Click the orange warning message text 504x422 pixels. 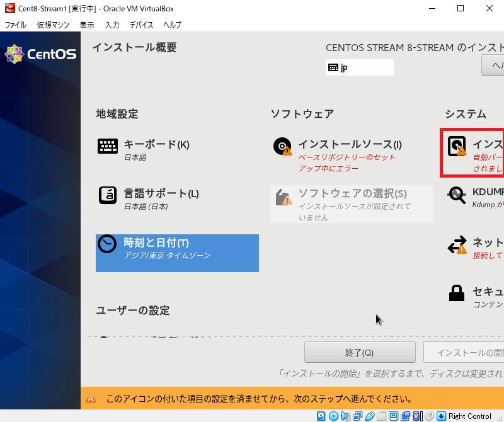pos(260,399)
